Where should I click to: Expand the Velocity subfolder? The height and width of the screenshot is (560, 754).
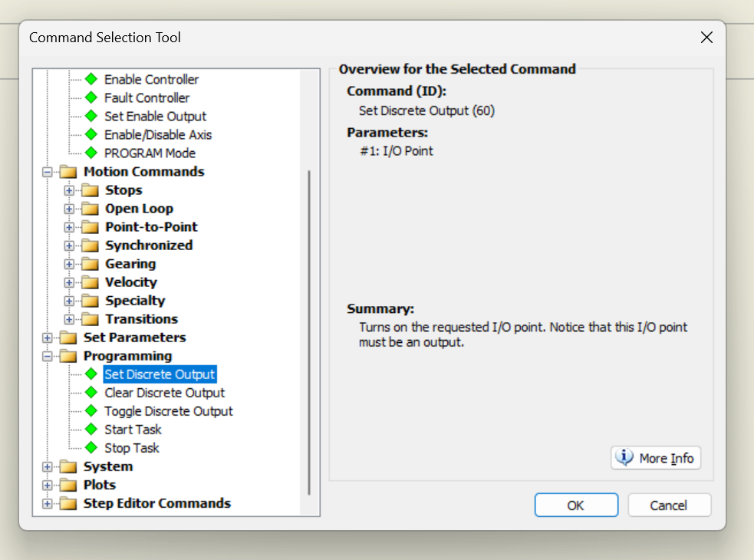point(69,282)
